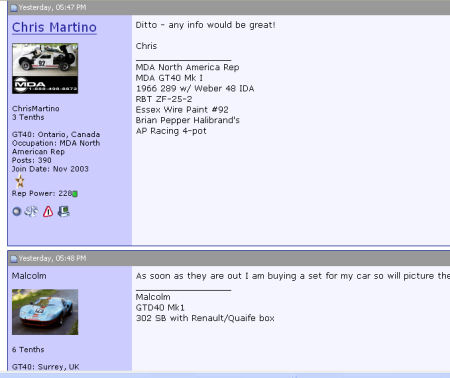Image resolution: width=450 pixels, height=378 pixels.
Task: Click the 'Rep Power: 228' label
Action: 42,194
